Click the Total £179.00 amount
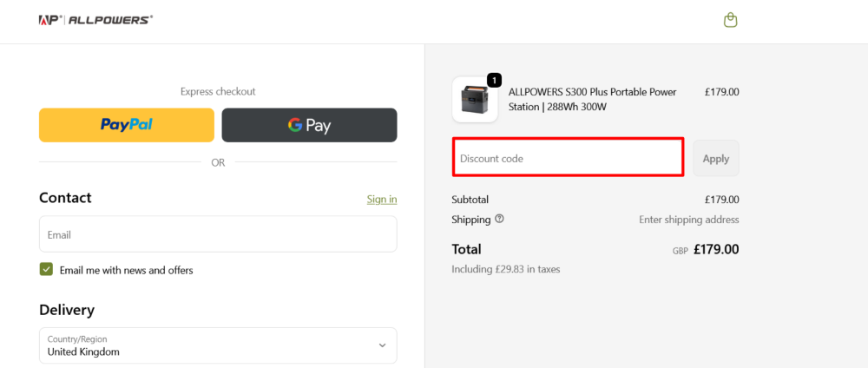Screen dimensions: 868x368 click(716, 249)
